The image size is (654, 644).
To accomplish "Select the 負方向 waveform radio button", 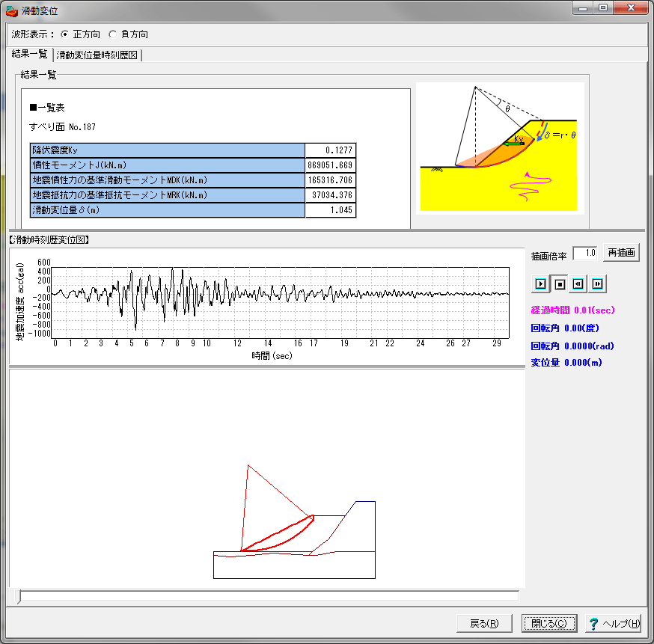I will (112, 34).
